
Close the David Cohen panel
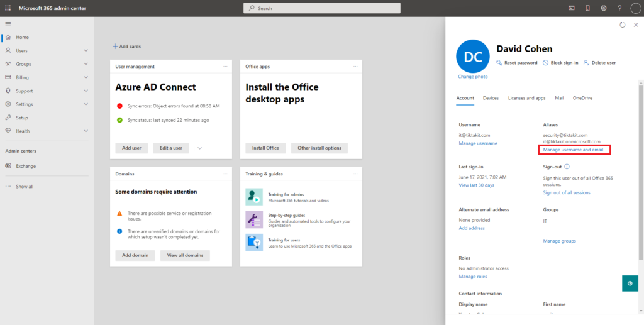pyautogui.click(x=636, y=25)
